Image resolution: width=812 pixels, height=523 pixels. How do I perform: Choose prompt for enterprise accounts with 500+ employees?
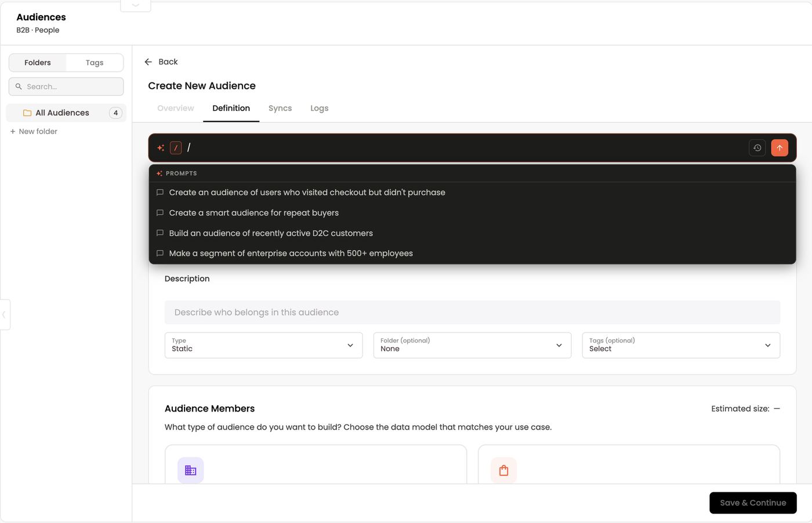(472, 253)
